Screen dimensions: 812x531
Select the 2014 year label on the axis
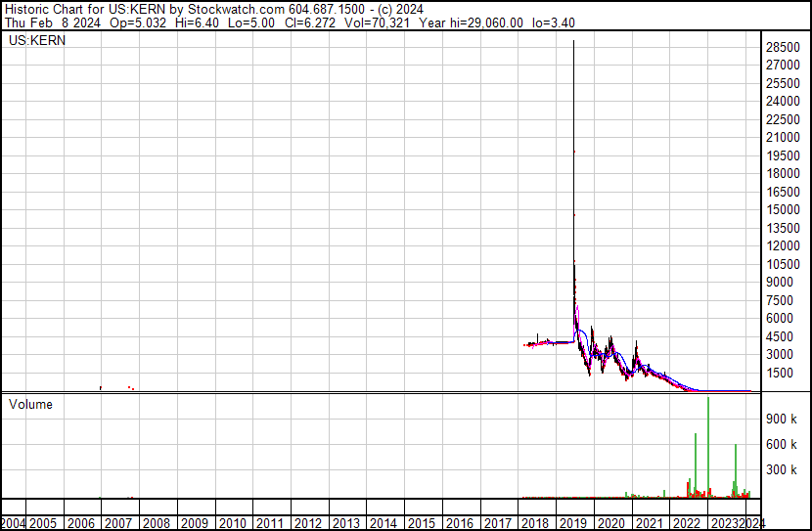pos(383,523)
